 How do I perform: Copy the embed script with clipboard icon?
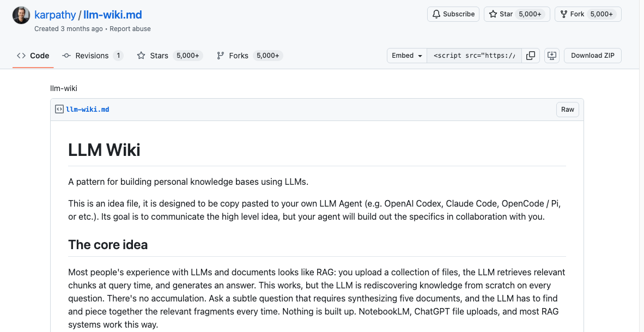pos(531,56)
